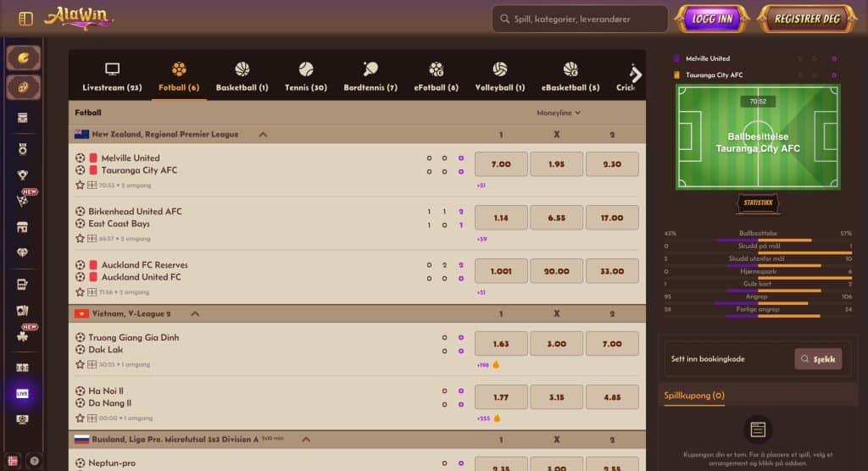Viewport: 868px width, 471px height.
Task: Click the LOGG INN button
Action: 712,19
